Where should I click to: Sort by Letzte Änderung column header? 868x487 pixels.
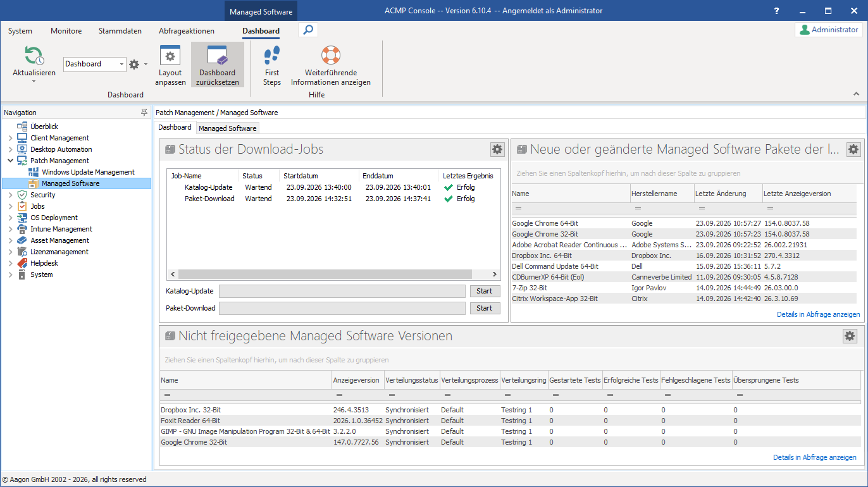[728, 194]
